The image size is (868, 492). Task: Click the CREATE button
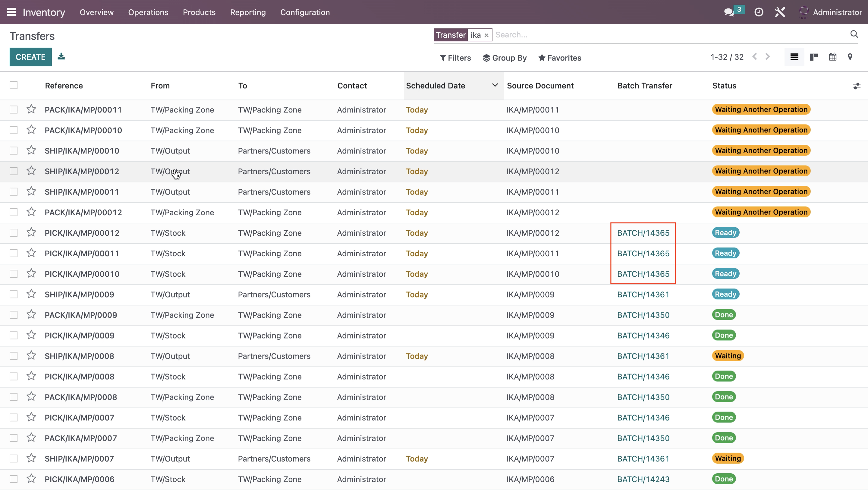pos(31,57)
